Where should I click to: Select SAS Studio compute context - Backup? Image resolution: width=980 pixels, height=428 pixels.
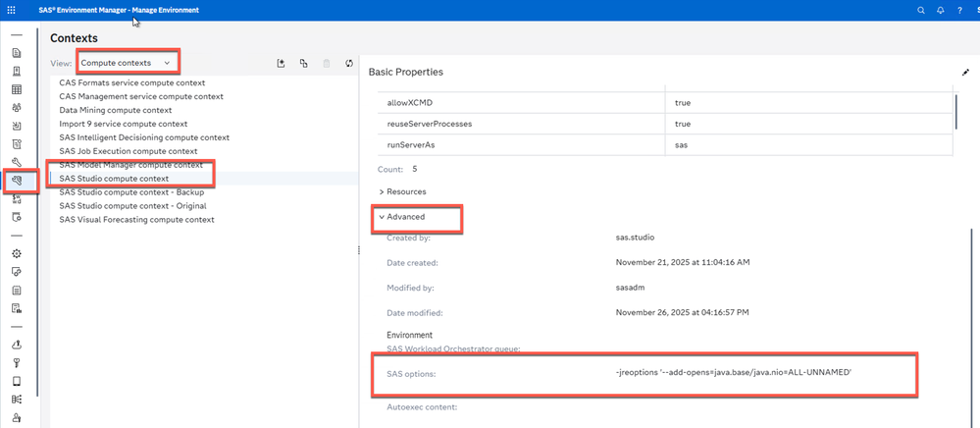tap(204, 192)
